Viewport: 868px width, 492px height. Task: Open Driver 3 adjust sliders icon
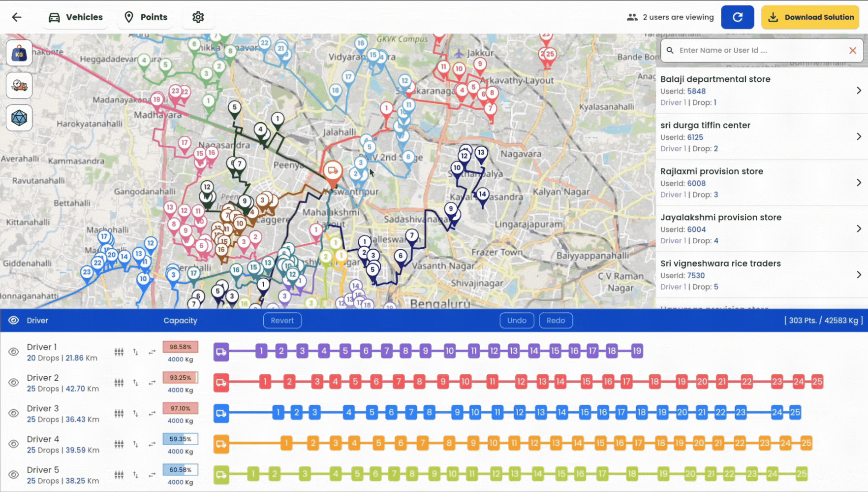(x=119, y=413)
